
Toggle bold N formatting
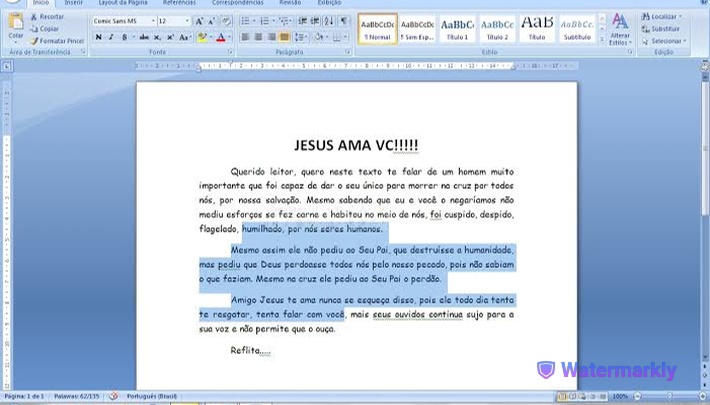(x=98, y=37)
